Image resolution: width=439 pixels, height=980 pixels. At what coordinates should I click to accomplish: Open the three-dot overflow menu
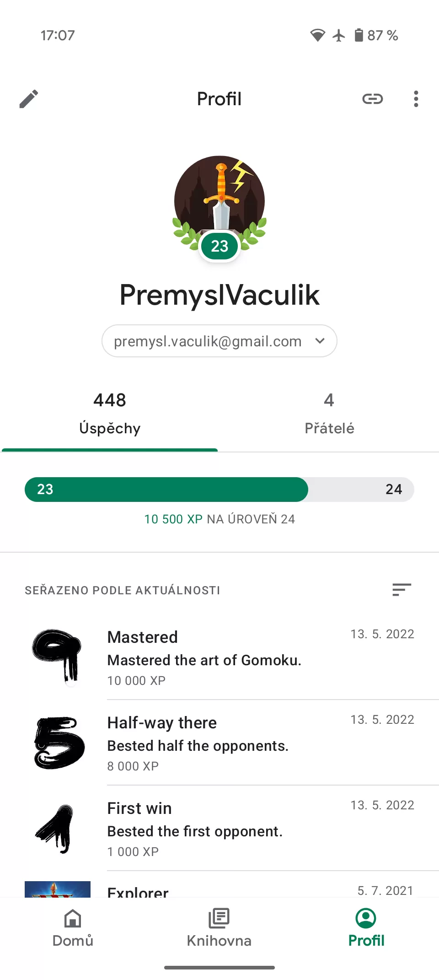click(416, 99)
